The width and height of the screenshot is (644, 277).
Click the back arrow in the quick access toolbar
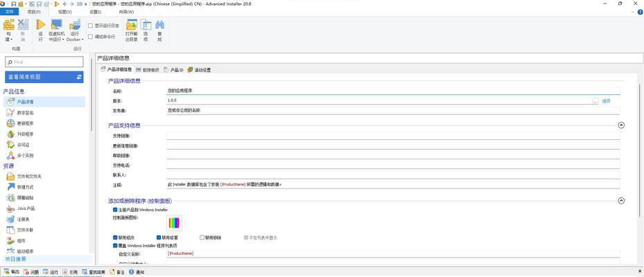(x=65, y=3)
